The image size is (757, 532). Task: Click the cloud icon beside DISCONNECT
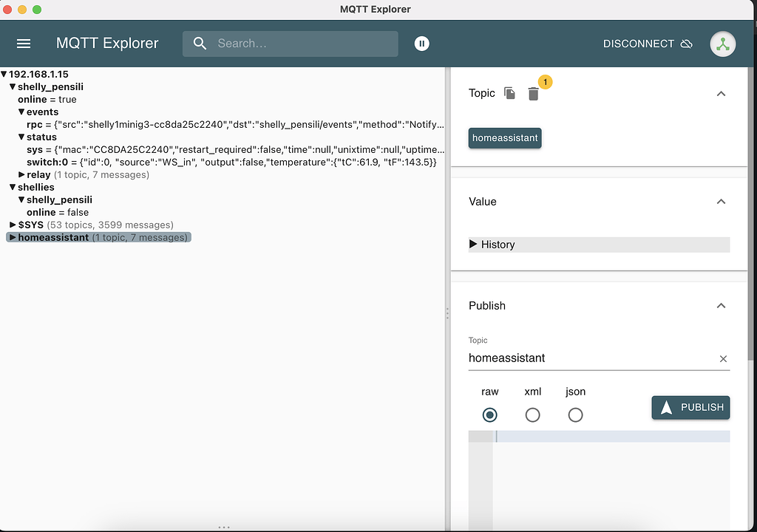pyautogui.click(x=686, y=44)
